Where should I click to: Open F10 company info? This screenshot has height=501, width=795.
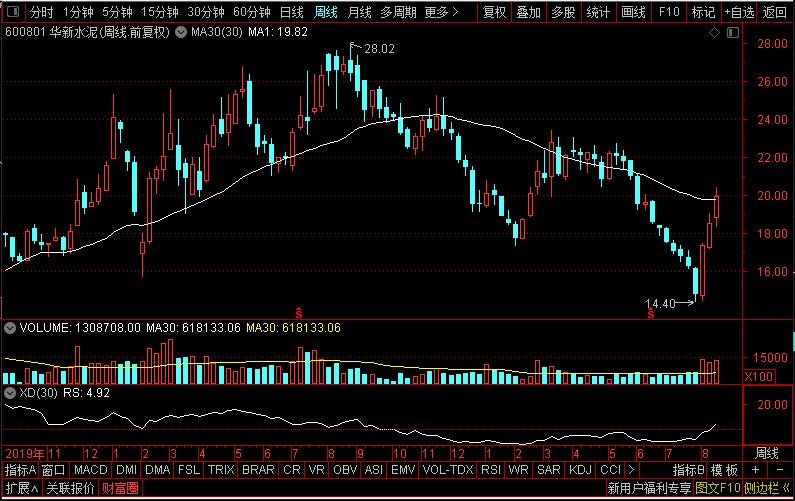669,12
